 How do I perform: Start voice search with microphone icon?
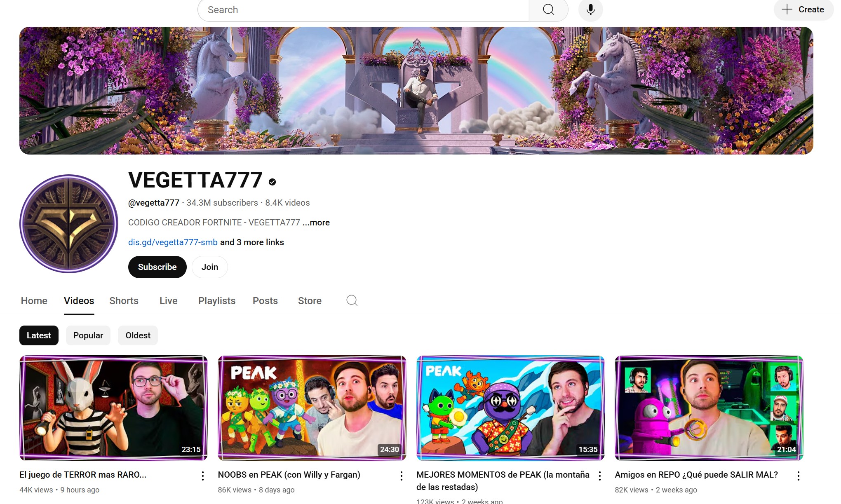590,10
